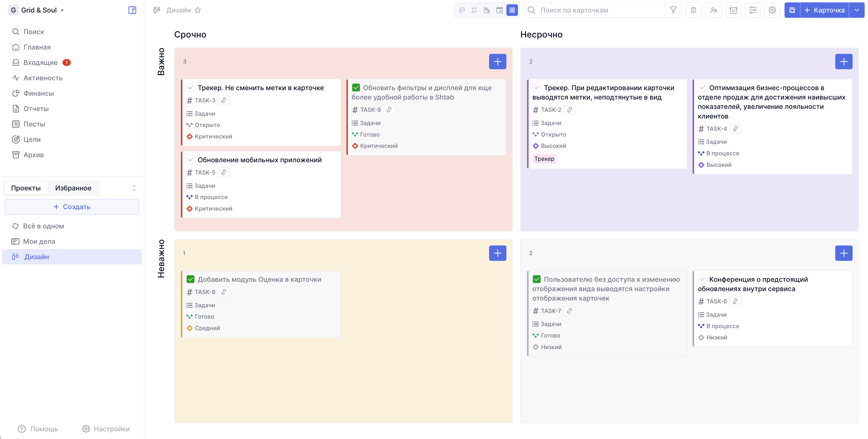
Task: Open project members icon
Action: click(713, 10)
